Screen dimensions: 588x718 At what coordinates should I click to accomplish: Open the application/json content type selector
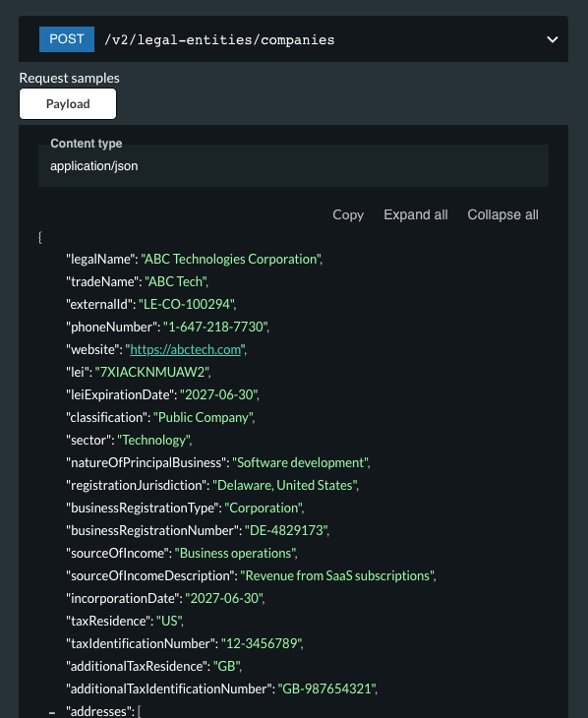point(293,166)
